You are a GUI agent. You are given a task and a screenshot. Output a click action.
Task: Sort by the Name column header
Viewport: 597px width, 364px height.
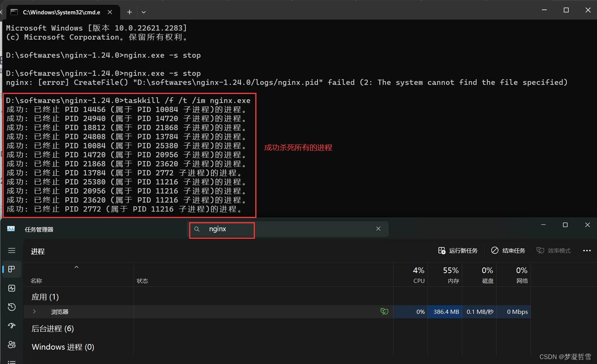click(x=79, y=275)
